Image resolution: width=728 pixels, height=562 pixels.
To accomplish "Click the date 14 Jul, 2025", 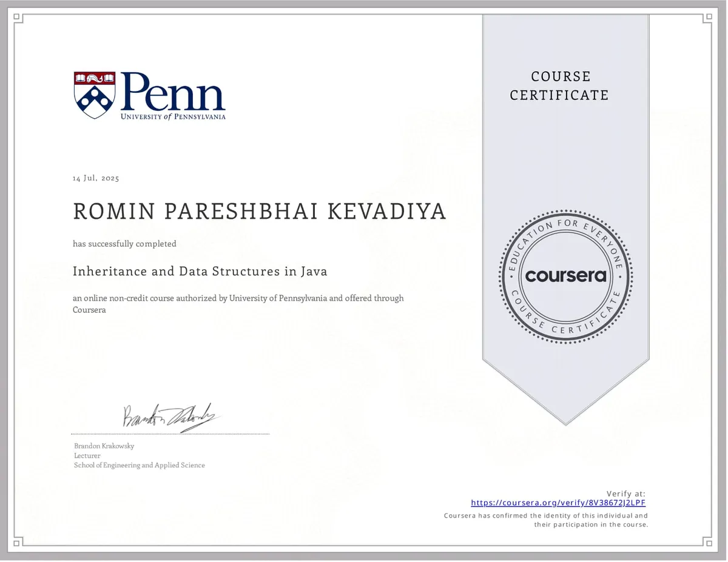I will pos(96,178).
